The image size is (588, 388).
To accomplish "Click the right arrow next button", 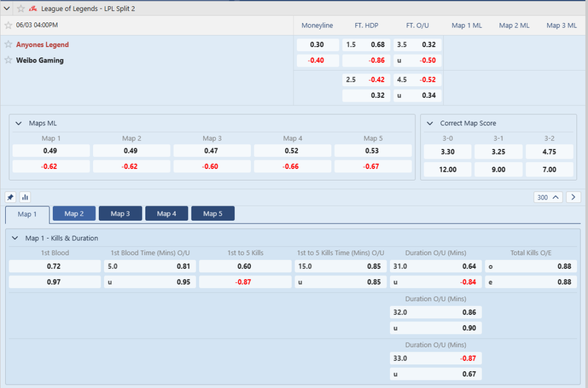I will click(574, 197).
